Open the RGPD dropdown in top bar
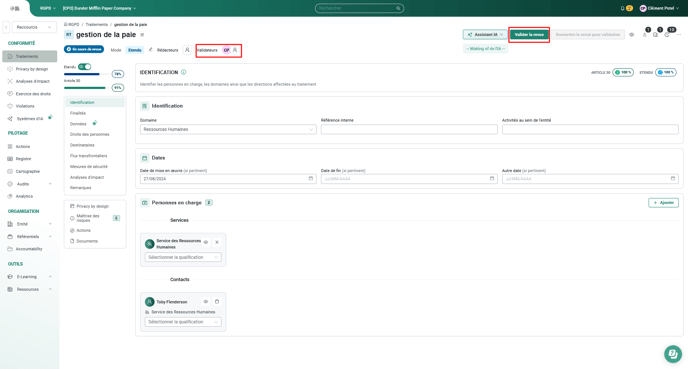Image resolution: width=688 pixels, height=369 pixels. point(47,8)
